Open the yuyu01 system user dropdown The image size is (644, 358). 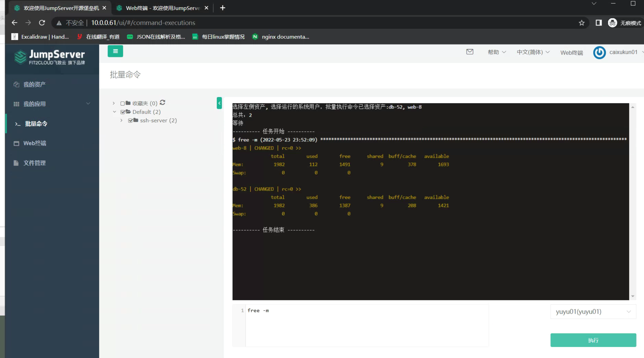(593, 312)
